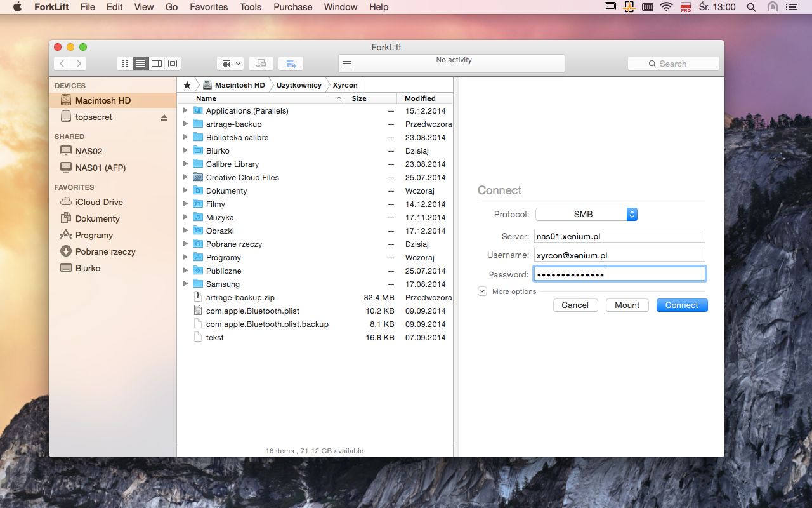Expand the Samsung folder tree

coord(185,284)
